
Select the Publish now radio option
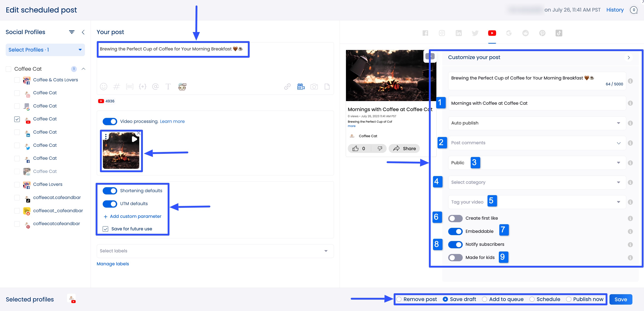click(569, 299)
